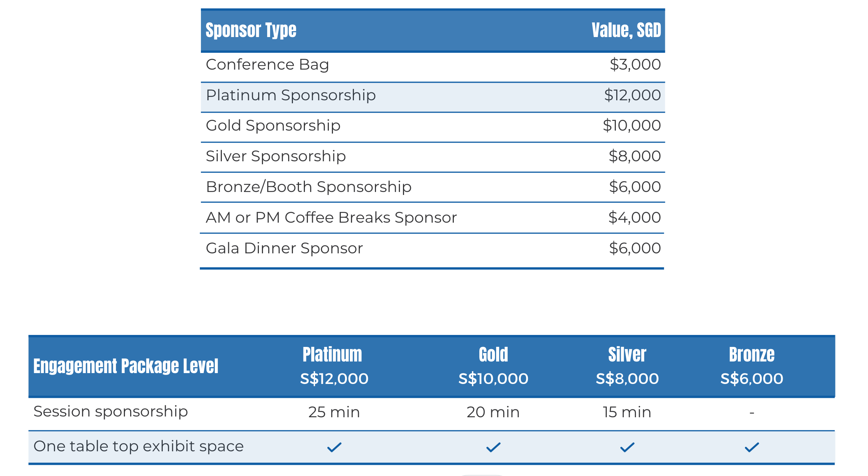The image size is (868, 476).
Task: Click the Silver Sponsorship row label
Action: coord(276,156)
